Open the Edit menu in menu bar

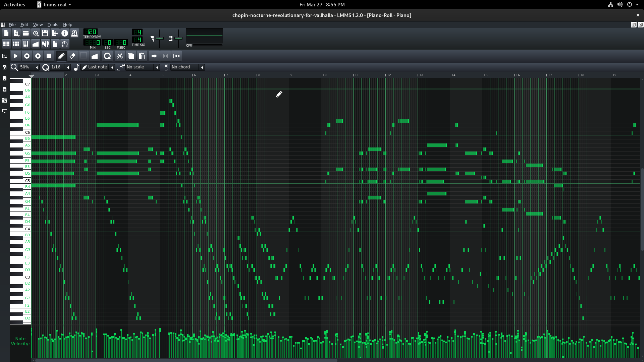coord(24,24)
